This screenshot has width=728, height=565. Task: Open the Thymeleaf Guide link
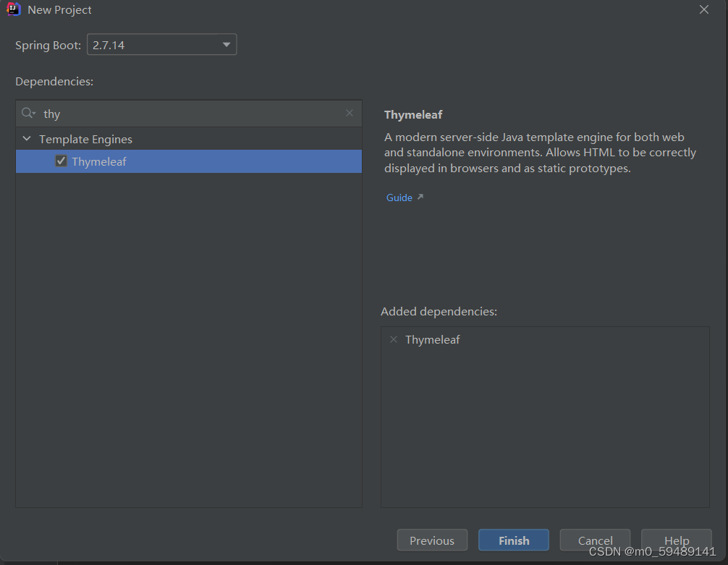399,197
